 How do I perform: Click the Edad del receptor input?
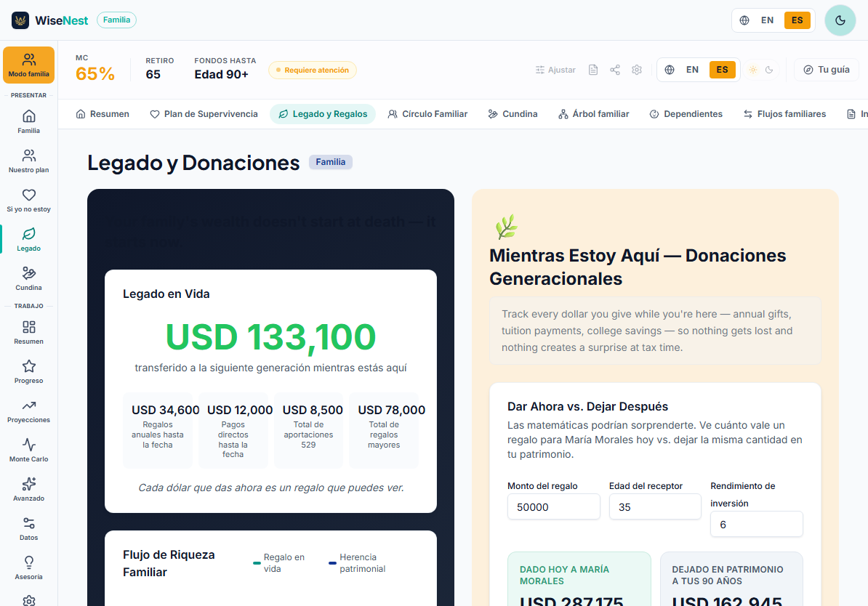pyautogui.click(x=655, y=507)
